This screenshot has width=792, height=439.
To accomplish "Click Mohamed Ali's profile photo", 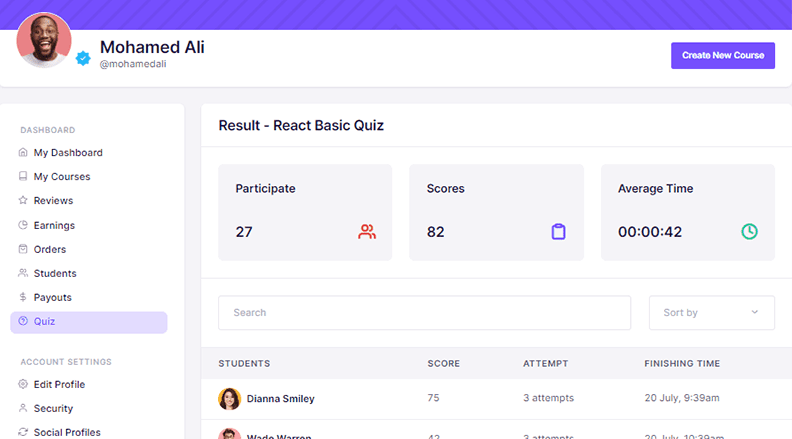I will point(44,40).
